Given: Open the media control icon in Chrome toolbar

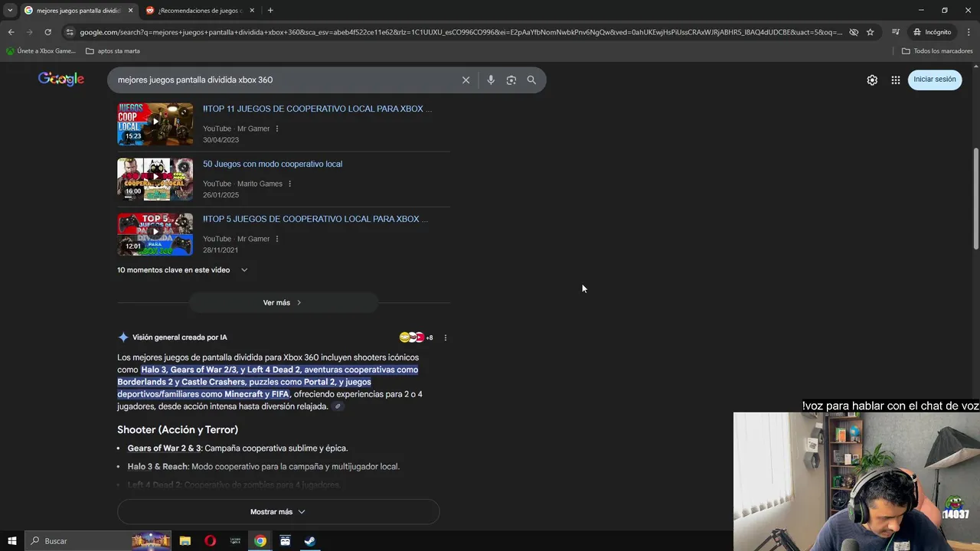Looking at the screenshot, I should click(896, 32).
